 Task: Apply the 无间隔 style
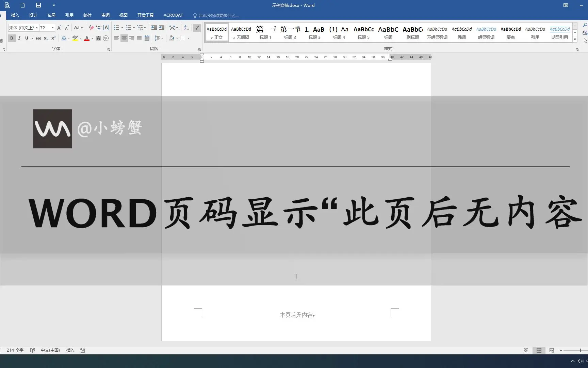click(241, 33)
